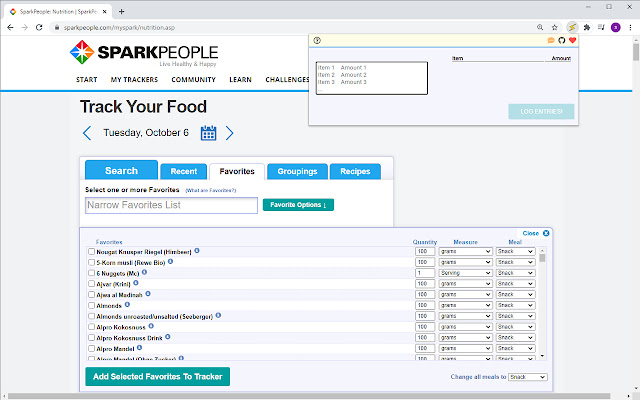Switch to the Search tab

121,170
